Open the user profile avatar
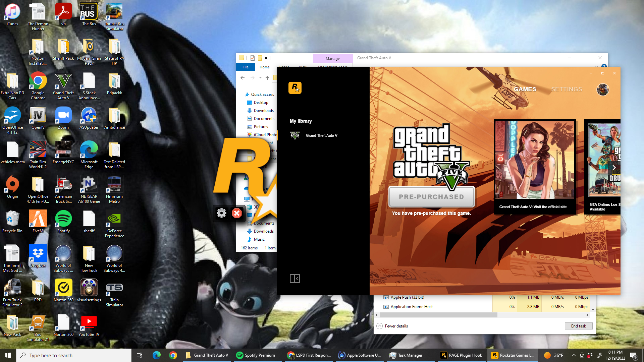Screen dimensions: 644x362 602,89
